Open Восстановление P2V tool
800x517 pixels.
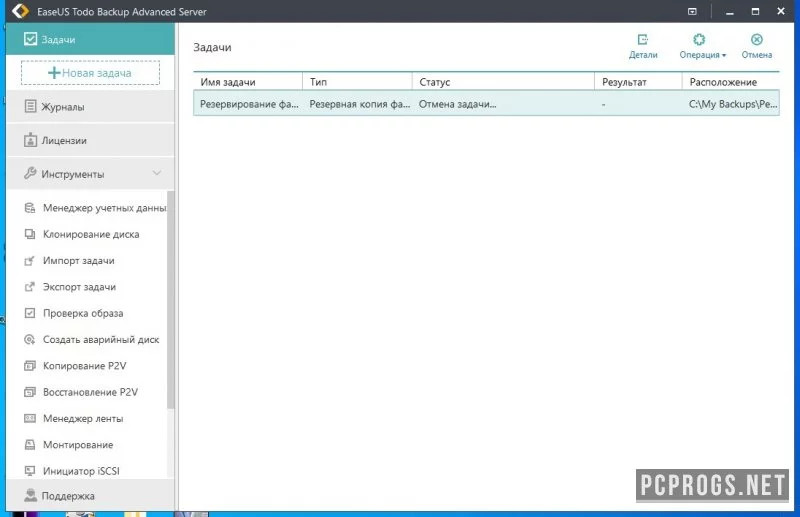90,392
